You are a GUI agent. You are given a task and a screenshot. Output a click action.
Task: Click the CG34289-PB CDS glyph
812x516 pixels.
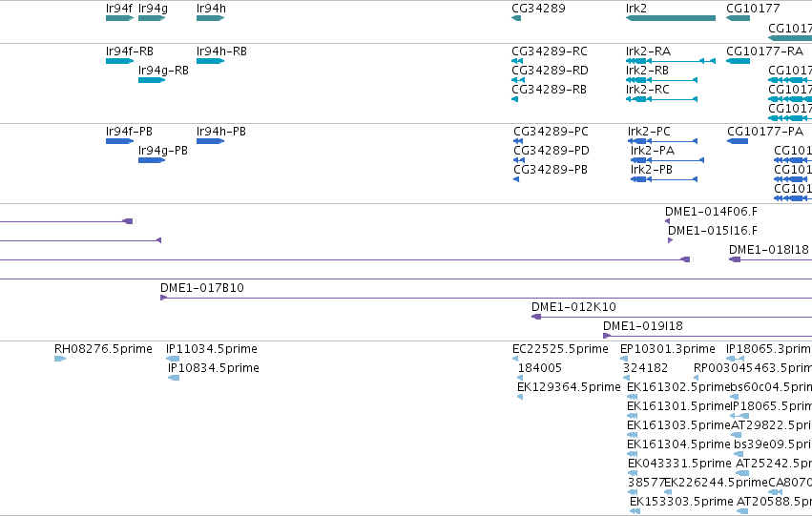[516, 179]
